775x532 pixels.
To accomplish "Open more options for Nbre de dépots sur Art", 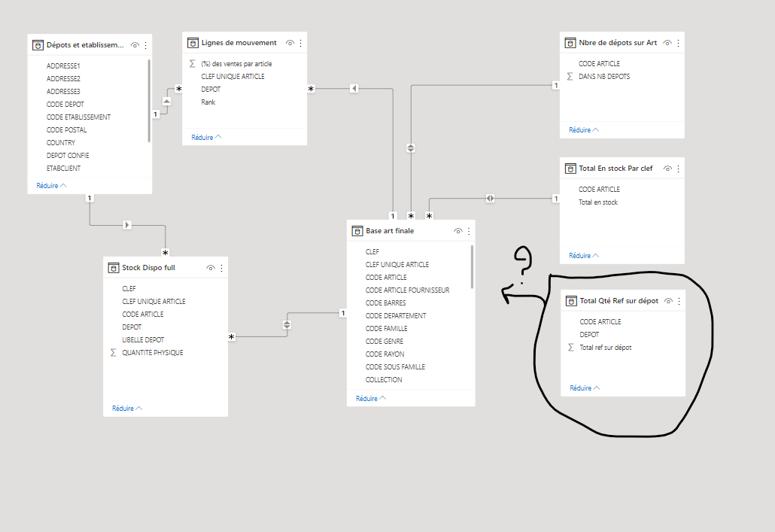I will coord(678,43).
